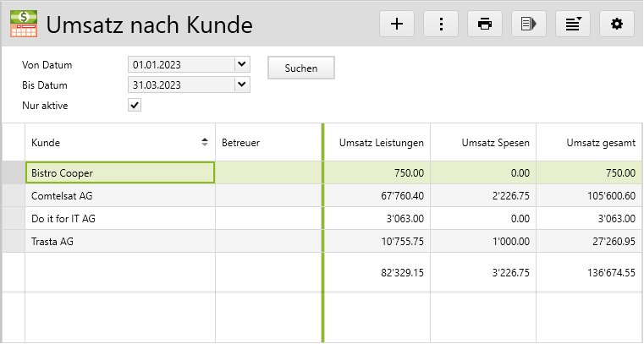Open settings with the gear icon
This screenshot has height=344, width=644.
click(x=617, y=24)
